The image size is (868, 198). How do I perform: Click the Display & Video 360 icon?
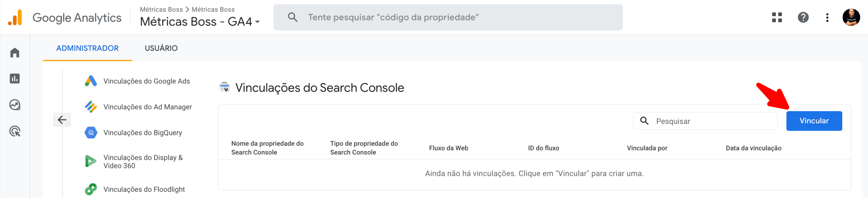(x=90, y=161)
